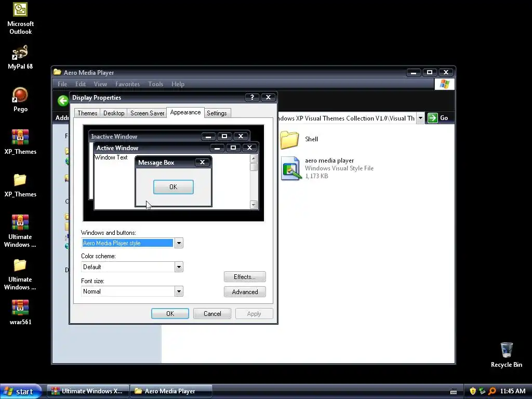The width and height of the screenshot is (532, 399).
Task: Open the File menu
Action: pyautogui.click(x=62, y=84)
